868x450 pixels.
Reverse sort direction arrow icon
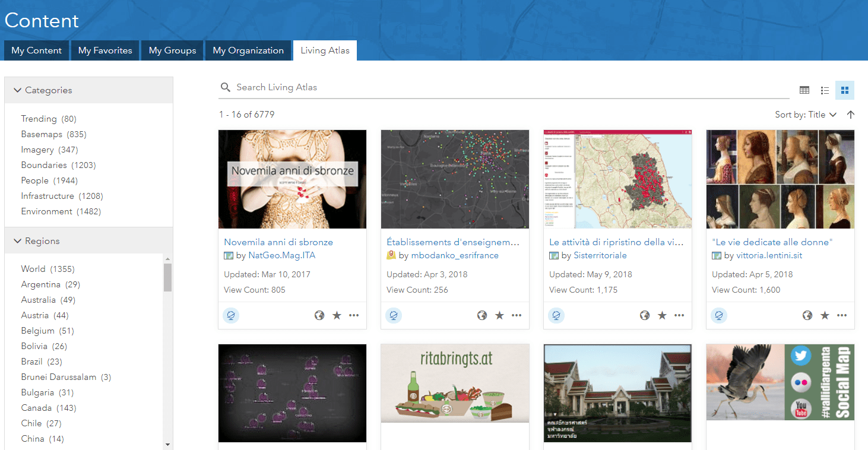click(x=851, y=115)
